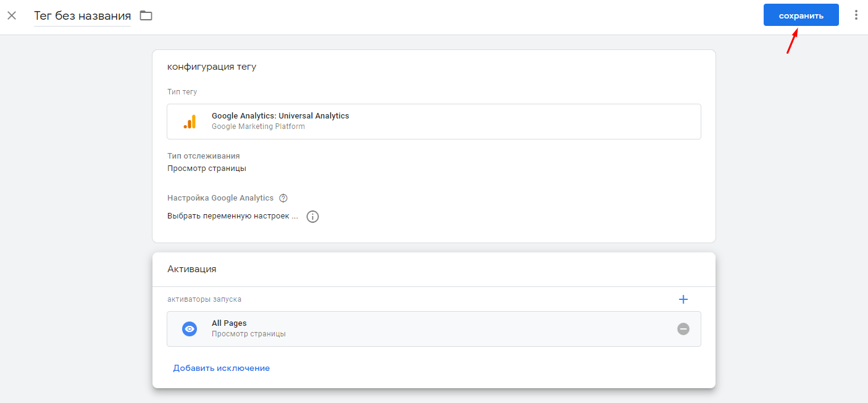Close the tag editor with the X icon
Viewport: 868px width, 403px height.
pos(12,15)
